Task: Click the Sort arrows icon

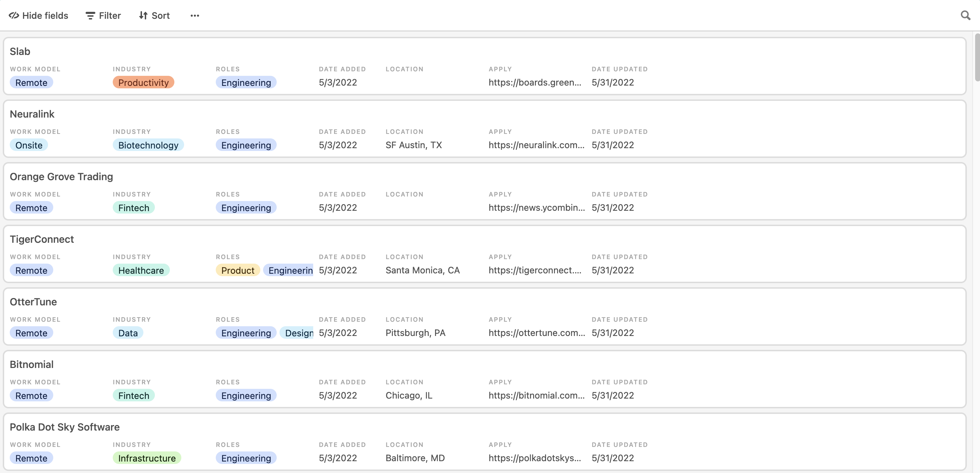Action: coord(143,16)
